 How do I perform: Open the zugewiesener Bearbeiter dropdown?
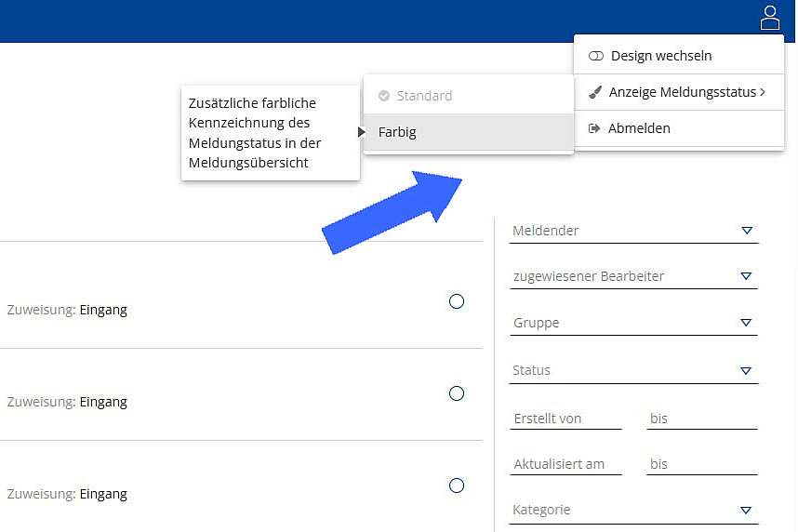[x=633, y=276]
